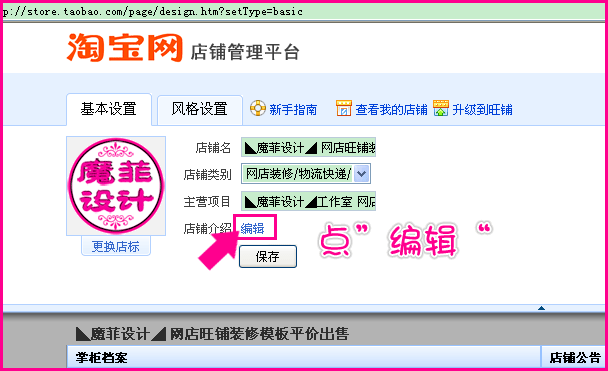Open the 查看我的店铺 link

point(391,110)
